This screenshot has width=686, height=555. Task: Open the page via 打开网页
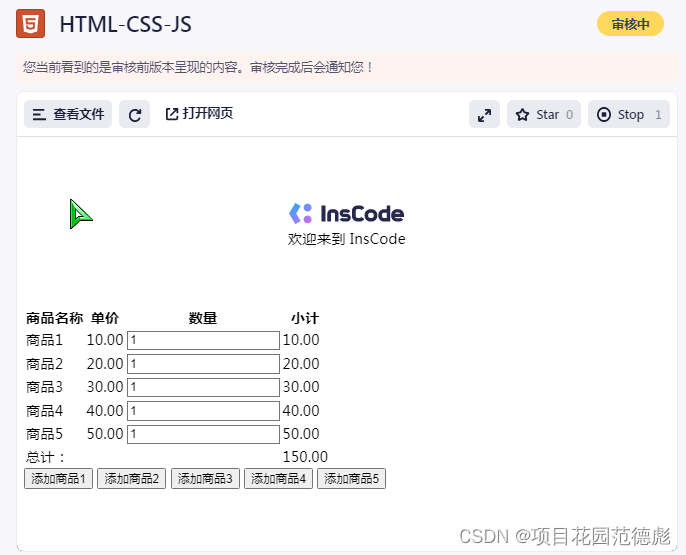(x=199, y=114)
